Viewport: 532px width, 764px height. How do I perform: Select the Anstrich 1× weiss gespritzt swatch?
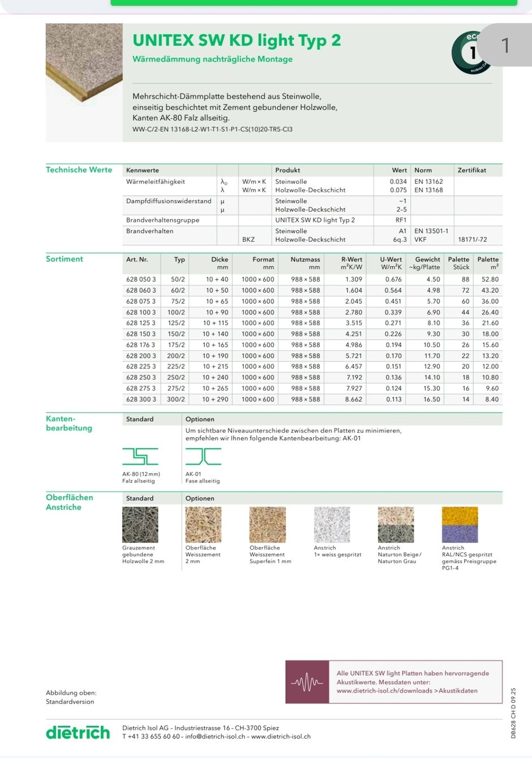pos(332,525)
